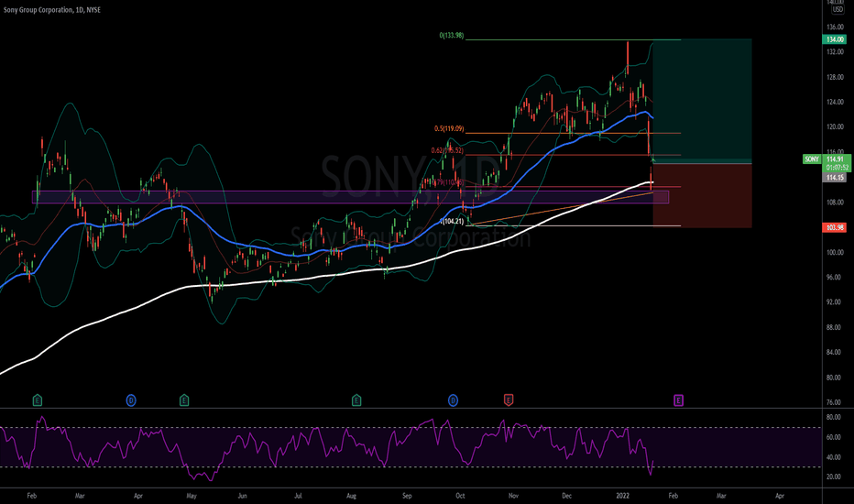Open the red earnings marker from late October
The image size is (854, 504).
pyautogui.click(x=509, y=400)
